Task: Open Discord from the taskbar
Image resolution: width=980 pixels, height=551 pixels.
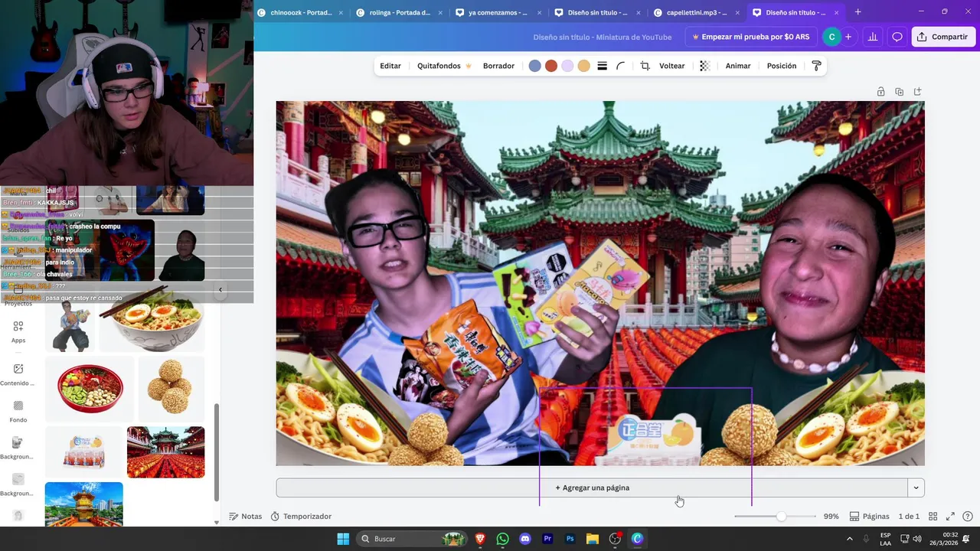Action: click(525, 539)
